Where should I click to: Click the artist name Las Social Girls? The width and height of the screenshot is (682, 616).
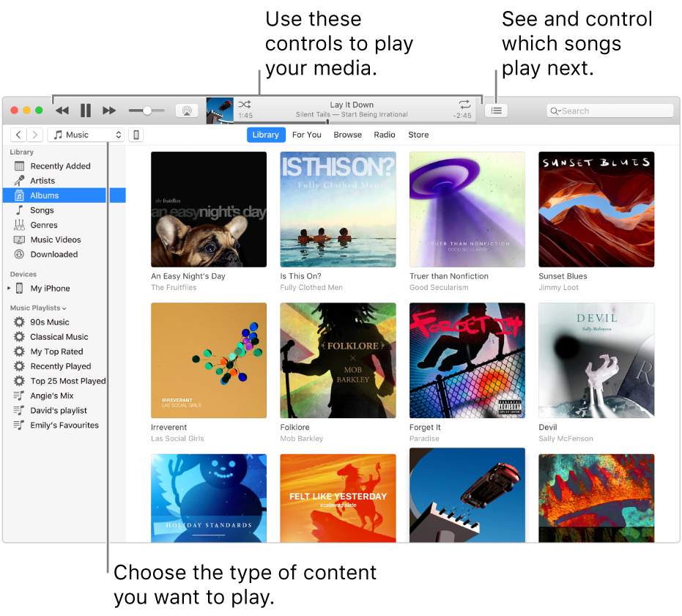177,439
